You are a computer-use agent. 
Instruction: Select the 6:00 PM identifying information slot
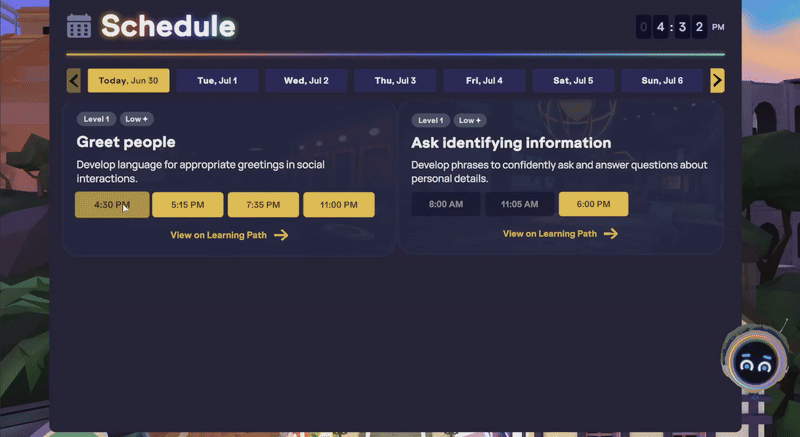[593, 204]
